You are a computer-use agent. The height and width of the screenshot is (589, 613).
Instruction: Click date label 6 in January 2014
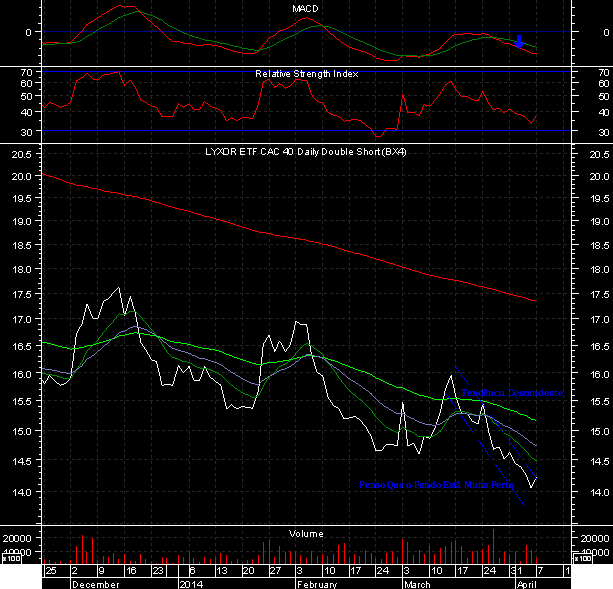point(192,571)
